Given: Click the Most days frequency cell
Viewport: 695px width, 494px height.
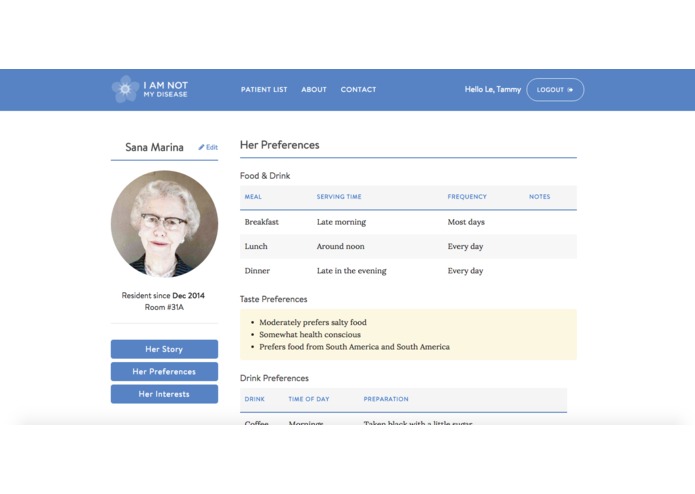Looking at the screenshot, I should (466, 222).
